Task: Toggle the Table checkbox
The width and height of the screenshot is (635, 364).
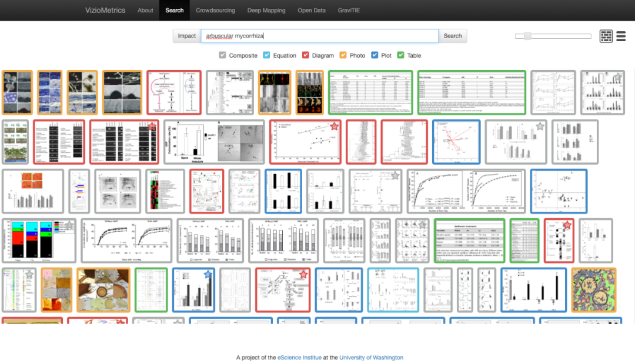Action: [400, 55]
